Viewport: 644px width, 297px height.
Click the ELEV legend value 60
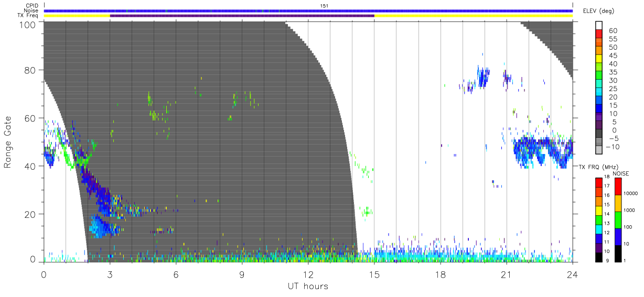coord(613,31)
